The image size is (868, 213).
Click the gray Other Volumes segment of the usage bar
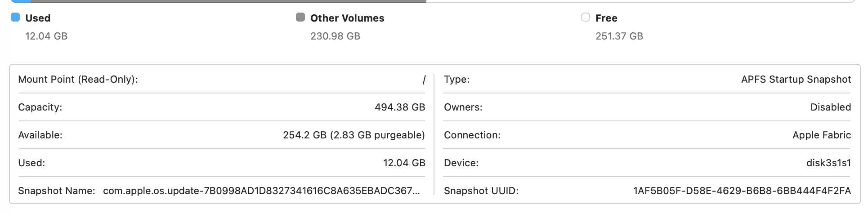(x=225, y=1)
